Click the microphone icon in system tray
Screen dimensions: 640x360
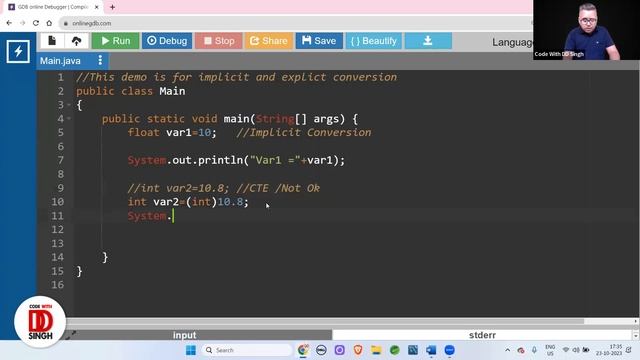[x=534, y=350]
